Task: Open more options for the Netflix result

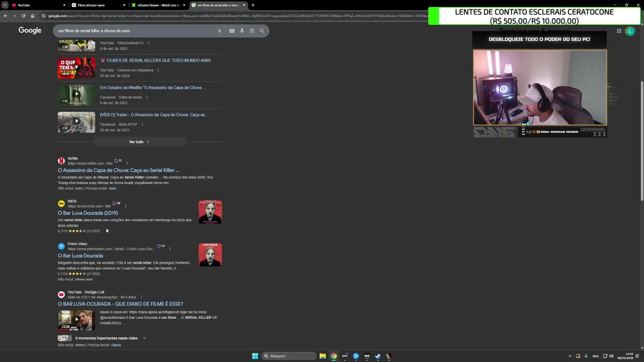Action: (127, 163)
